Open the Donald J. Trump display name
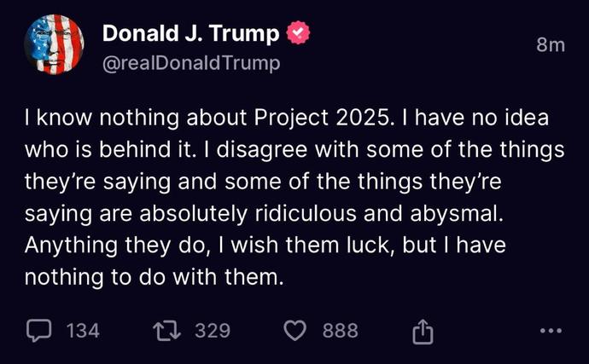 (x=191, y=33)
